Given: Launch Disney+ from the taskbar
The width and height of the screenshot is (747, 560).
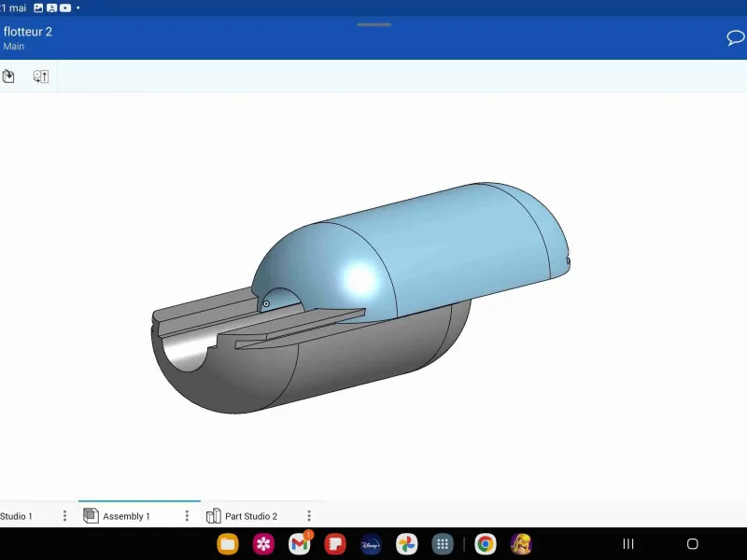Looking at the screenshot, I should tap(371, 544).
